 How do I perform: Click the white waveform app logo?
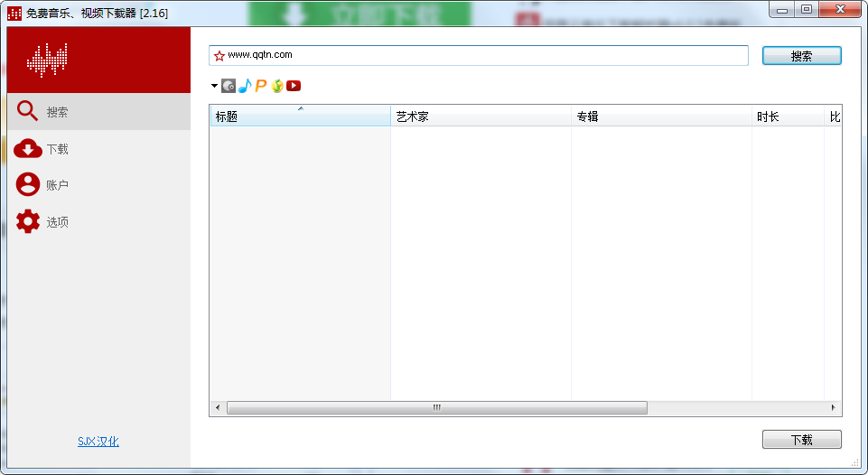point(47,60)
